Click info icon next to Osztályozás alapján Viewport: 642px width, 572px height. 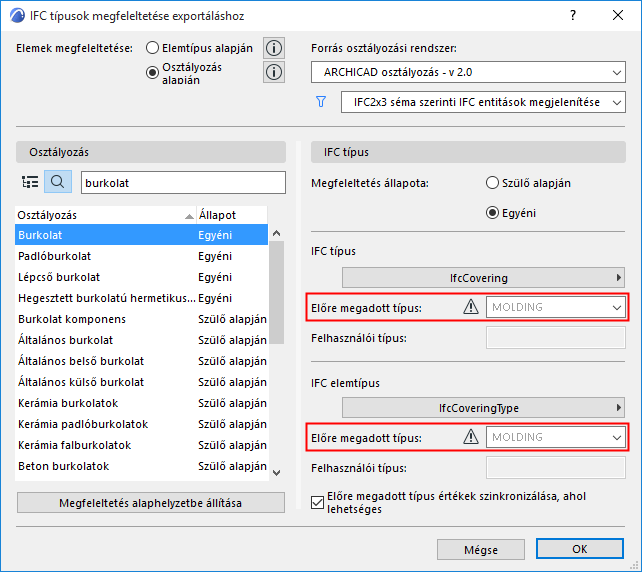(x=274, y=72)
